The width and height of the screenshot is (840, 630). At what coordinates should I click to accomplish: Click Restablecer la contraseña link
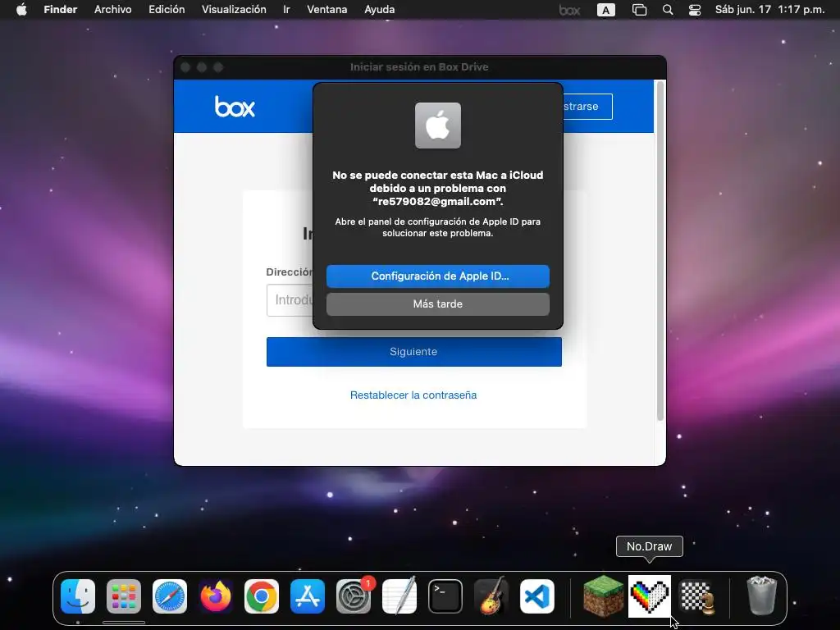(x=413, y=395)
